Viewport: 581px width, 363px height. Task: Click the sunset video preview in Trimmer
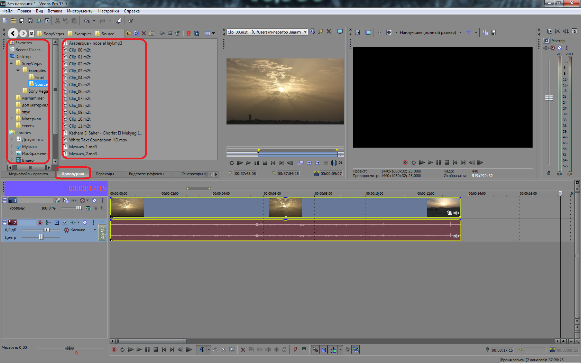285,91
